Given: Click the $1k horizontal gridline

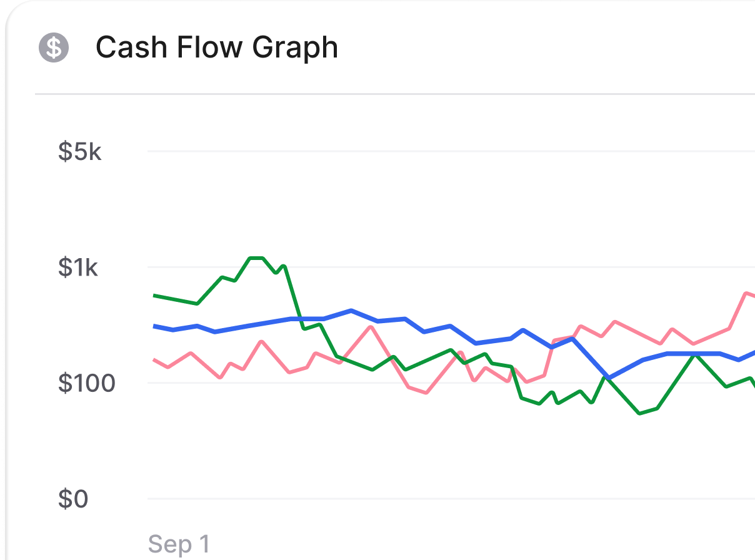Looking at the screenshot, I should [x=437, y=267].
